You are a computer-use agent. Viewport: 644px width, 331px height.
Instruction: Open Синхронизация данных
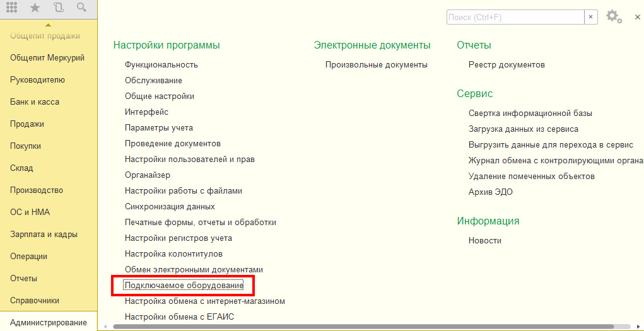tap(170, 207)
